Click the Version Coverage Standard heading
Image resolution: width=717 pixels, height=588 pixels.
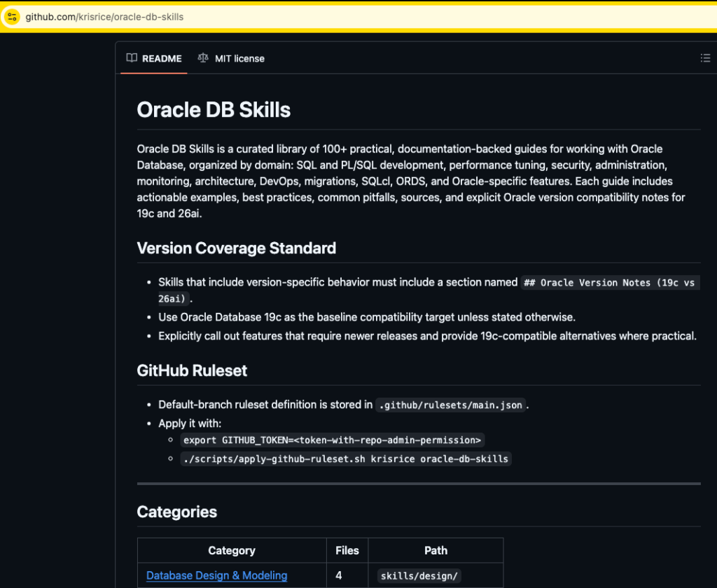236,248
